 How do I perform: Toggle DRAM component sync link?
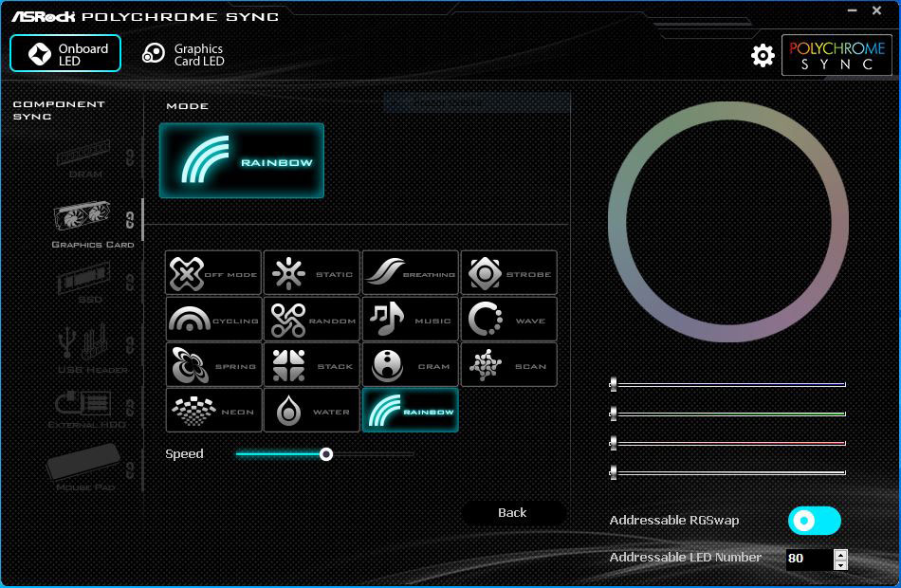click(x=130, y=155)
